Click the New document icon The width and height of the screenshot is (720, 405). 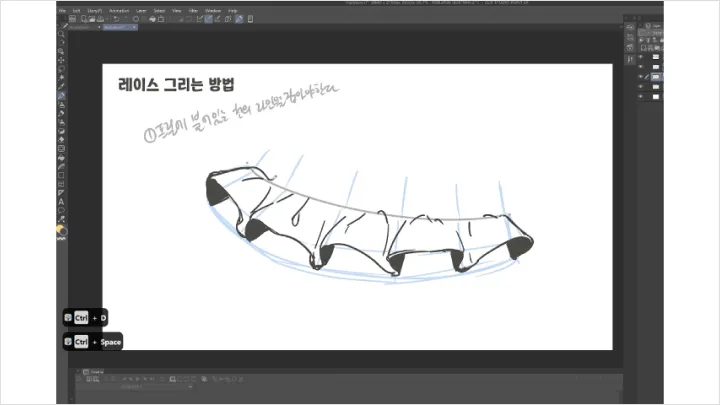point(84,19)
